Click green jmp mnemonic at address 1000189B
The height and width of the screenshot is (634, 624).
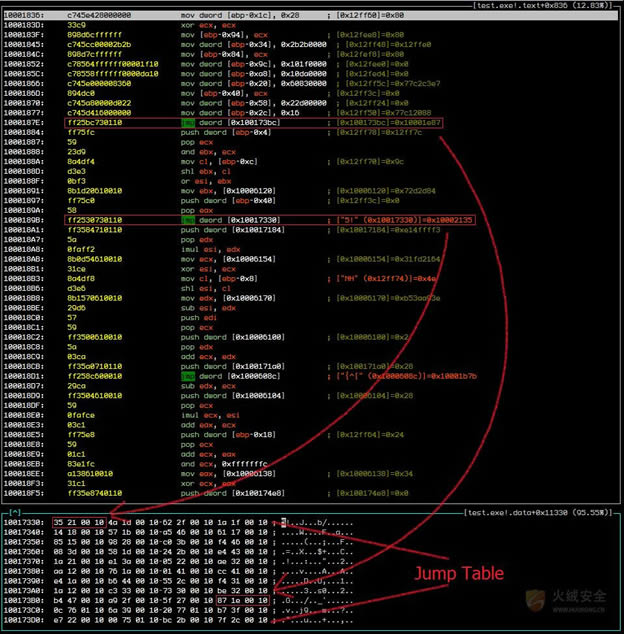pos(187,217)
